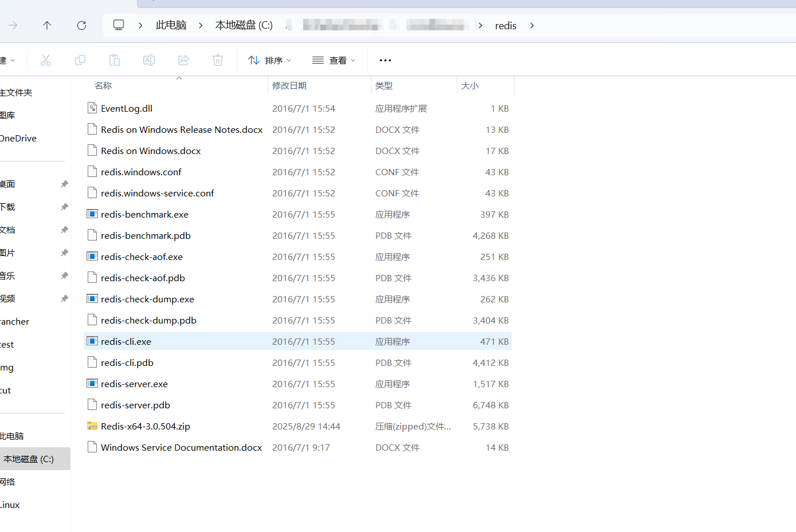
Task: Go up one folder level arrow
Action: pyautogui.click(x=47, y=25)
